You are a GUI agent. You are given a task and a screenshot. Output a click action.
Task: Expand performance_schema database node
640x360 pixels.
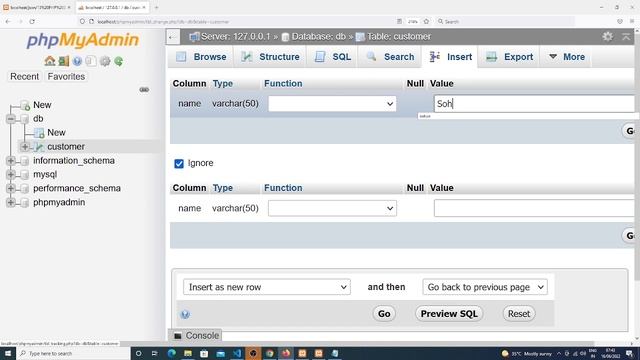(11, 188)
